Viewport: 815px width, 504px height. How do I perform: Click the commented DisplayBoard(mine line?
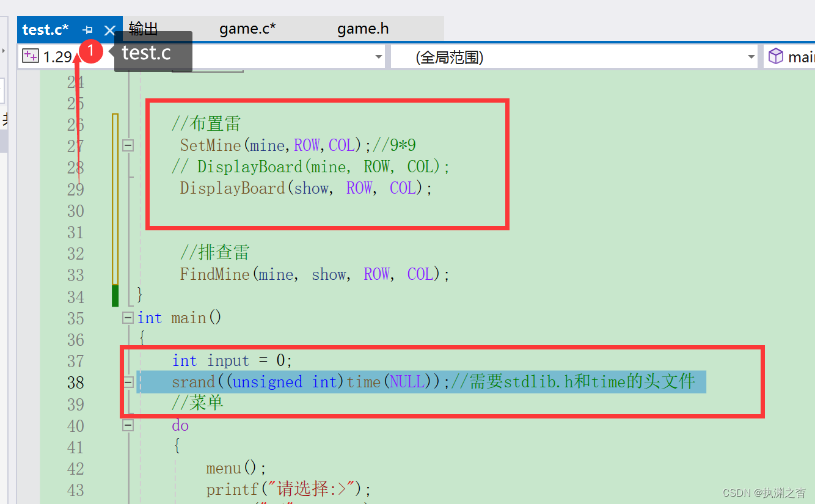(x=311, y=167)
